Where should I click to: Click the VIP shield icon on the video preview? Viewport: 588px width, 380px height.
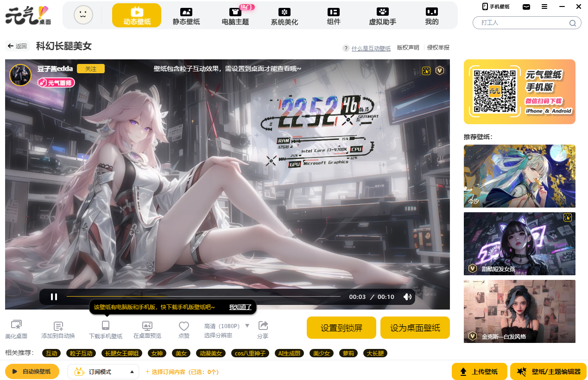click(440, 70)
